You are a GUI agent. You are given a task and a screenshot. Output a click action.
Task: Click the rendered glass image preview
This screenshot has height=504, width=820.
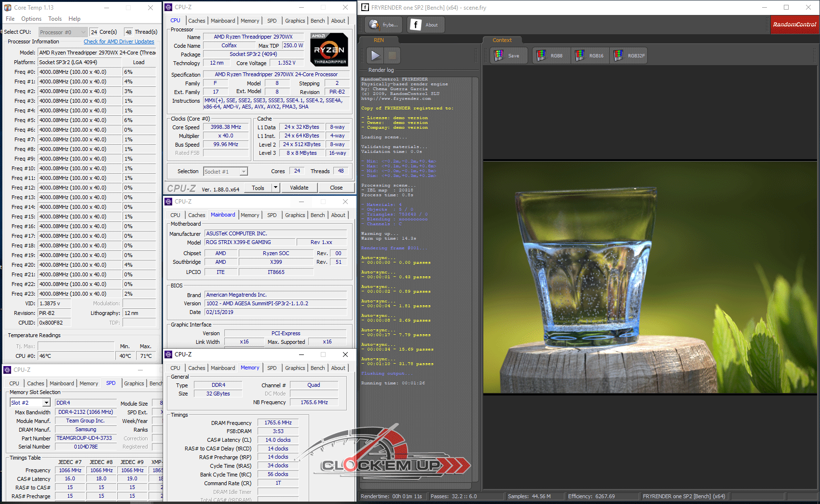click(x=650, y=277)
